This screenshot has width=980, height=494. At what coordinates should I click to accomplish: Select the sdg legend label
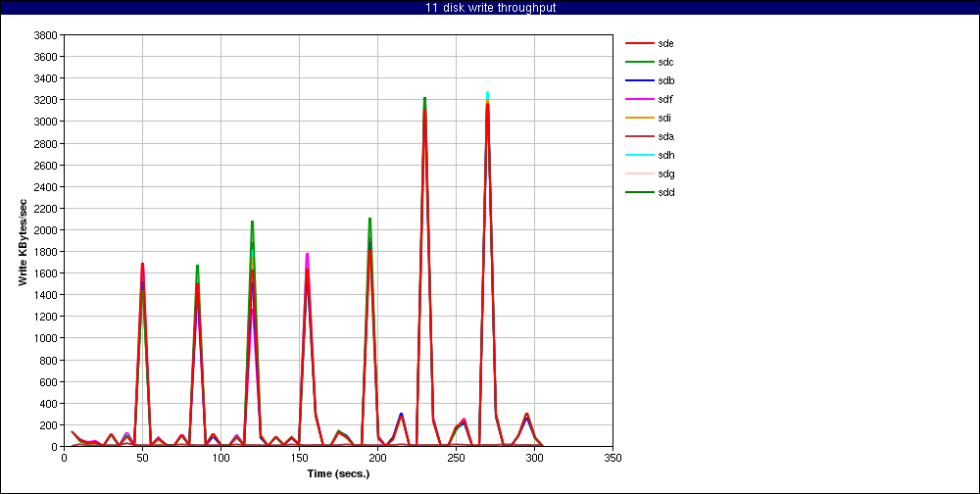665,173
